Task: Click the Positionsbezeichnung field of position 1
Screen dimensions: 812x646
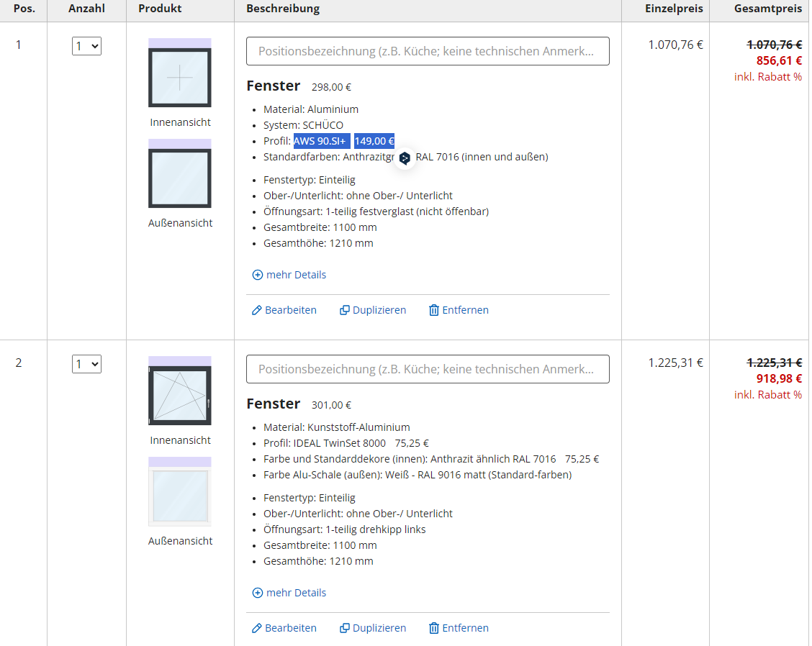Action: [428, 51]
